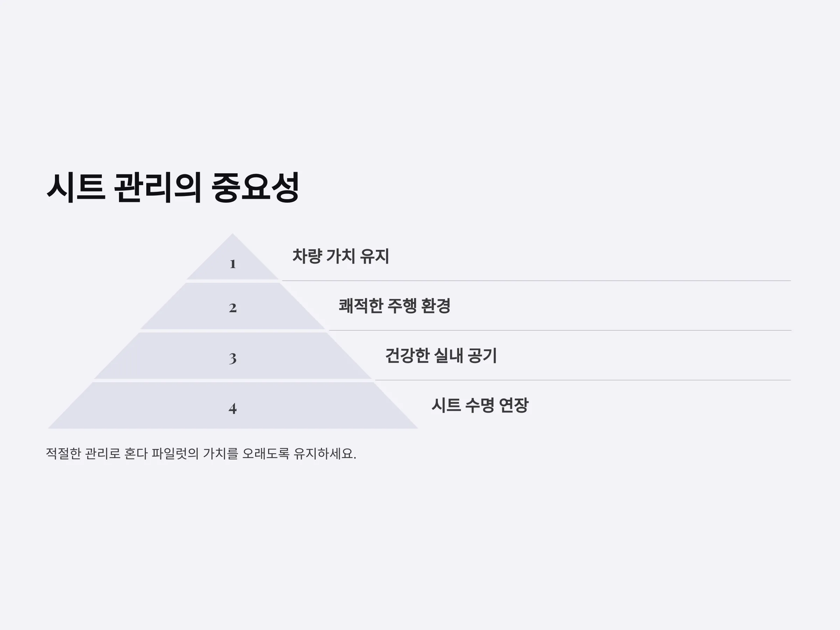Select the 시트 수명 연장 label
Screen dimensions: 840x630
[480, 405]
